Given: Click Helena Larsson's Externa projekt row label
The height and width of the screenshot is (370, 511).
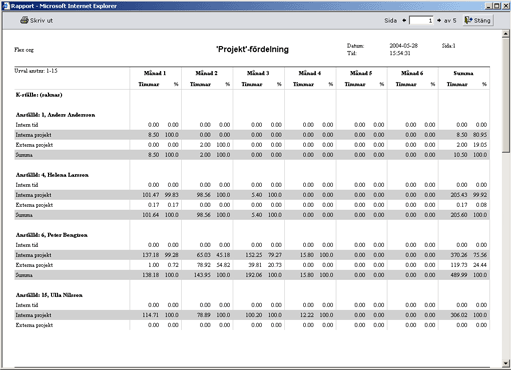Looking at the screenshot, I should [34, 205].
